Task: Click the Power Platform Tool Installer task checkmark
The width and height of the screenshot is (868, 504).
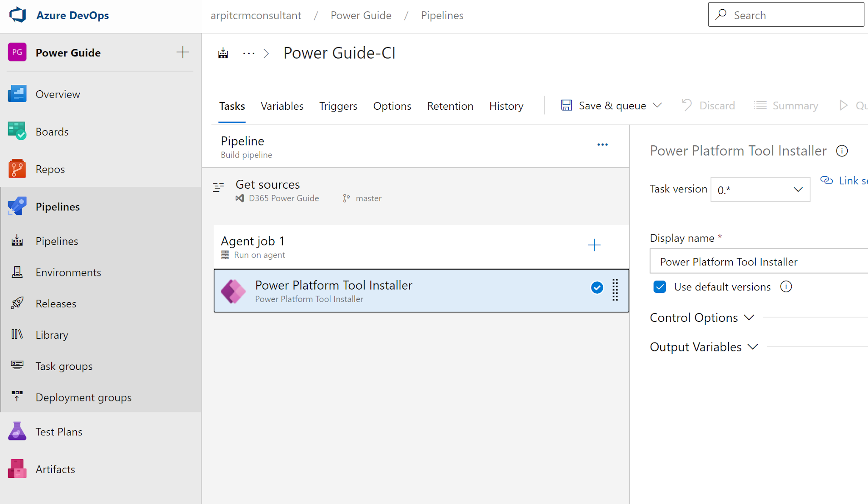Action: [597, 288]
